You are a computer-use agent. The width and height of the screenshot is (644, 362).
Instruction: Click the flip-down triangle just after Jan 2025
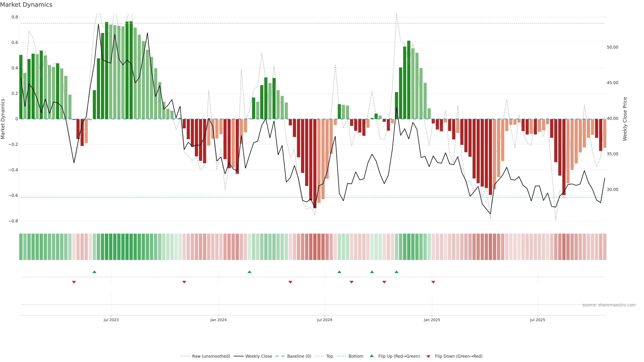tap(433, 282)
